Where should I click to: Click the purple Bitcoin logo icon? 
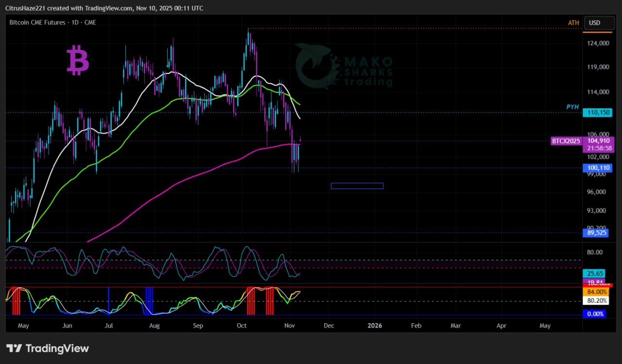tap(78, 60)
